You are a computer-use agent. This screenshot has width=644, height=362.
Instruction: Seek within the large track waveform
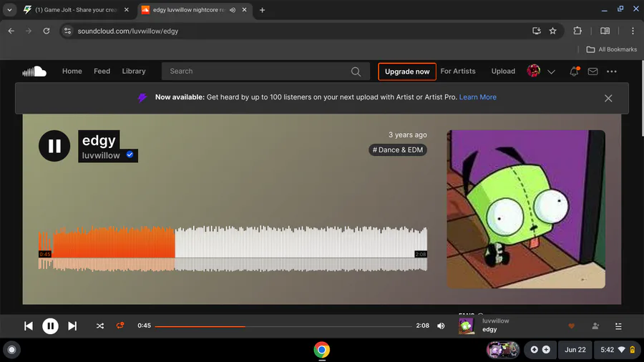pos(233,248)
